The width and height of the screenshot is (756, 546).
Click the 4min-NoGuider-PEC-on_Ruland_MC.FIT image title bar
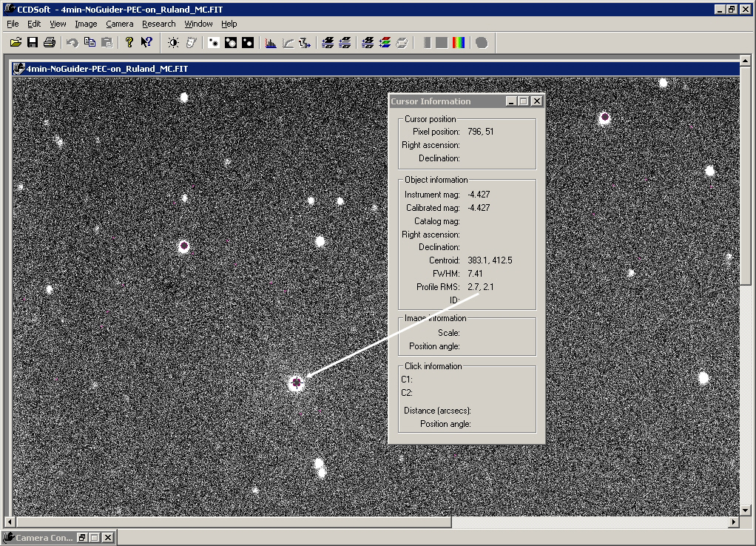376,69
